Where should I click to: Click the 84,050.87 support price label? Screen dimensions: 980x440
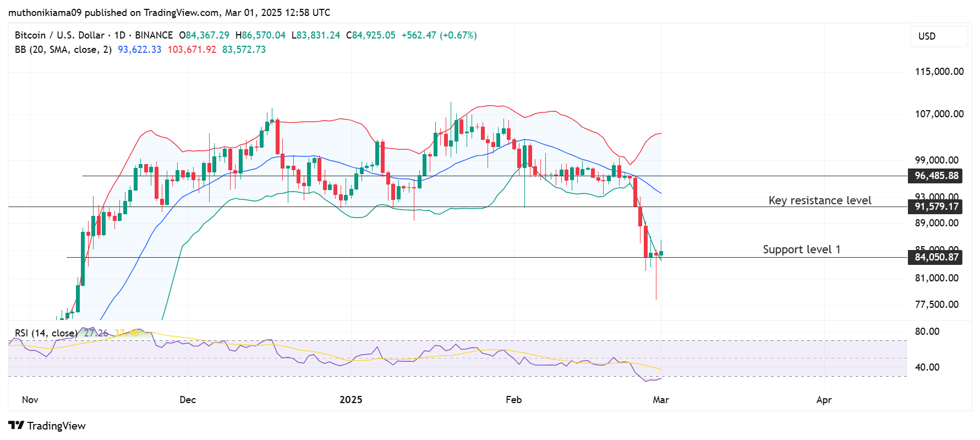[936, 257]
